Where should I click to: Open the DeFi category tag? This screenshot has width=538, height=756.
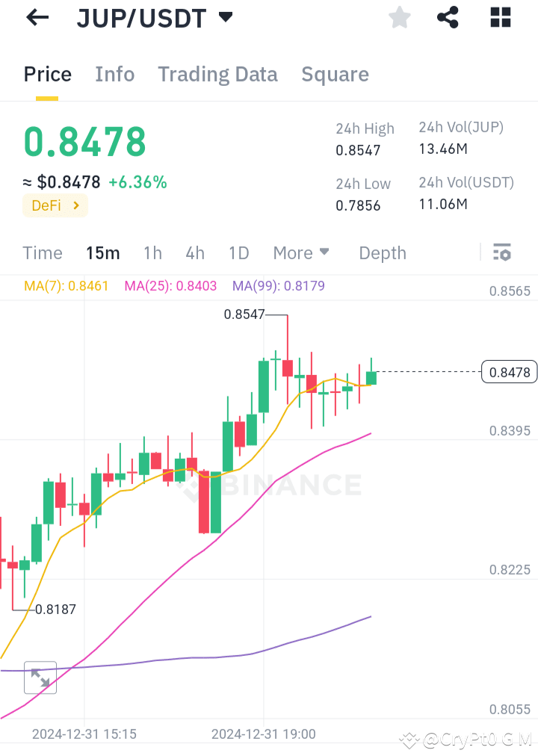[x=55, y=205]
